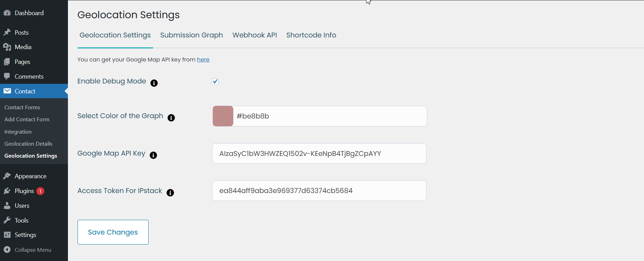Click the Posts pushpin icon
This screenshot has width=644, height=261.
pos(7,33)
